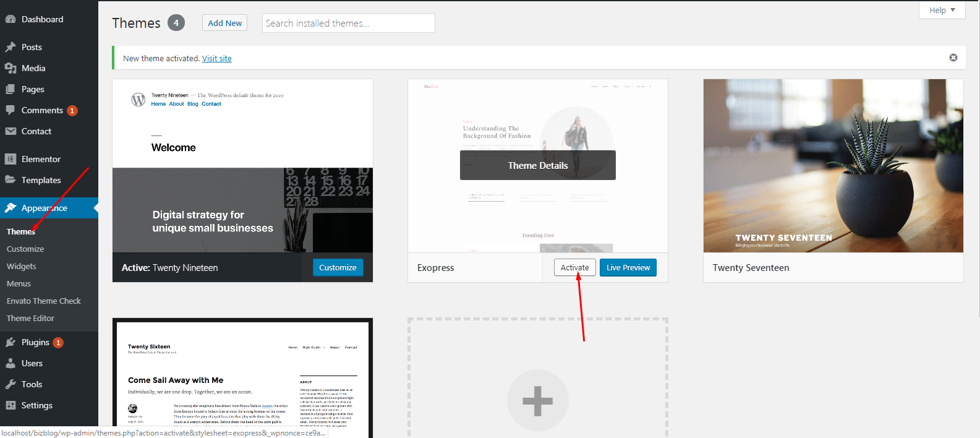Click the Exopress theme name label
980x438 pixels.
[435, 268]
